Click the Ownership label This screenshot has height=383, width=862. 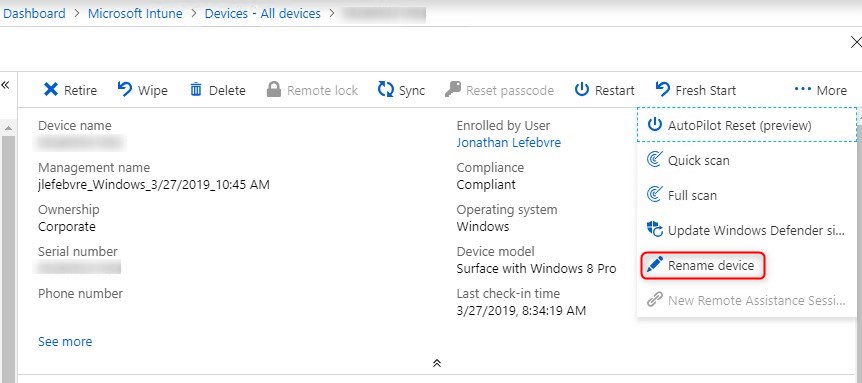pos(69,210)
